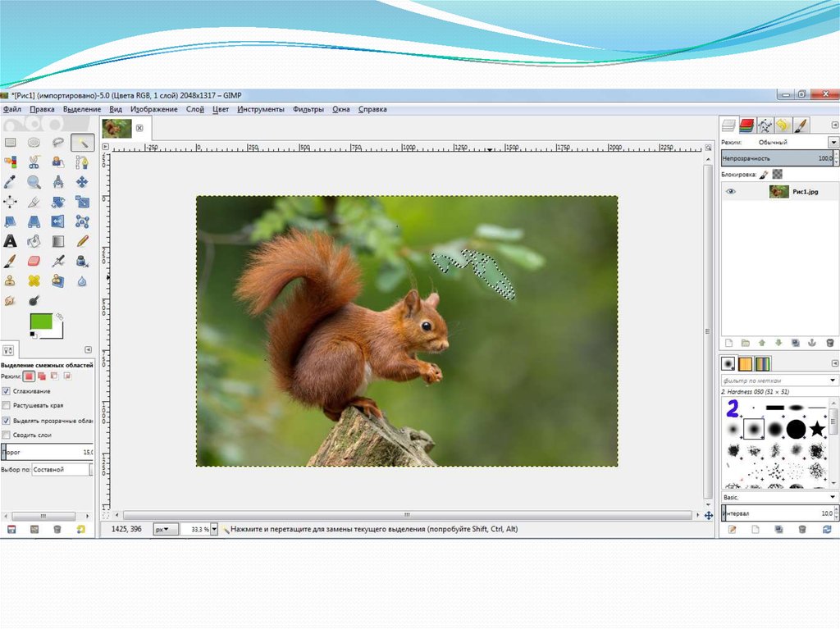
Task: Select the Fuzzy Select magic wand tool
Action: (82, 143)
